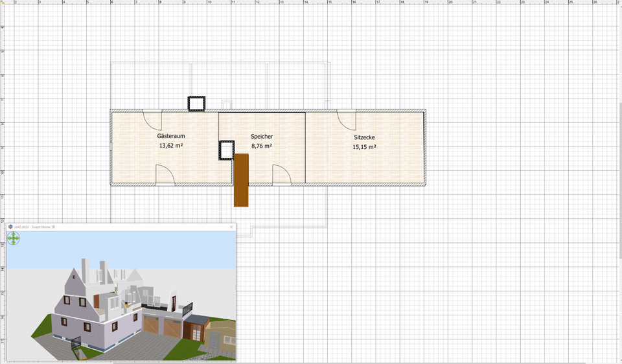Select the bottom door of Gästeraum
This screenshot has height=364, width=622.
165,175
